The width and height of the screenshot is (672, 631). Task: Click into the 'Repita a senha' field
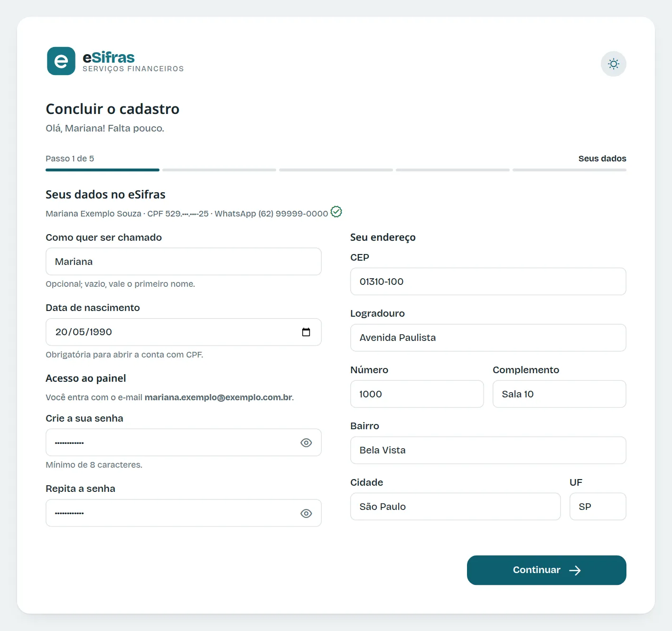184,513
